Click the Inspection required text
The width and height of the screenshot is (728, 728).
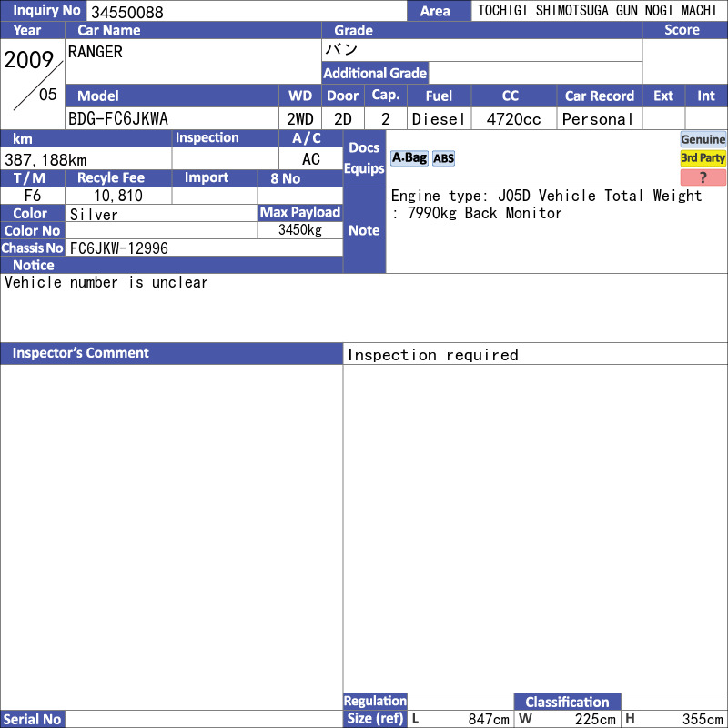(433, 355)
